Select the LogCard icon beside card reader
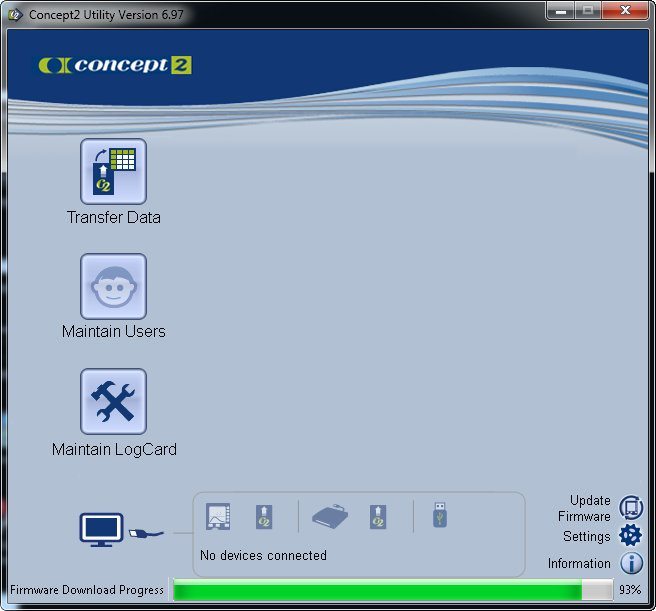Image resolution: width=656 pixels, height=611 pixels. click(x=378, y=517)
